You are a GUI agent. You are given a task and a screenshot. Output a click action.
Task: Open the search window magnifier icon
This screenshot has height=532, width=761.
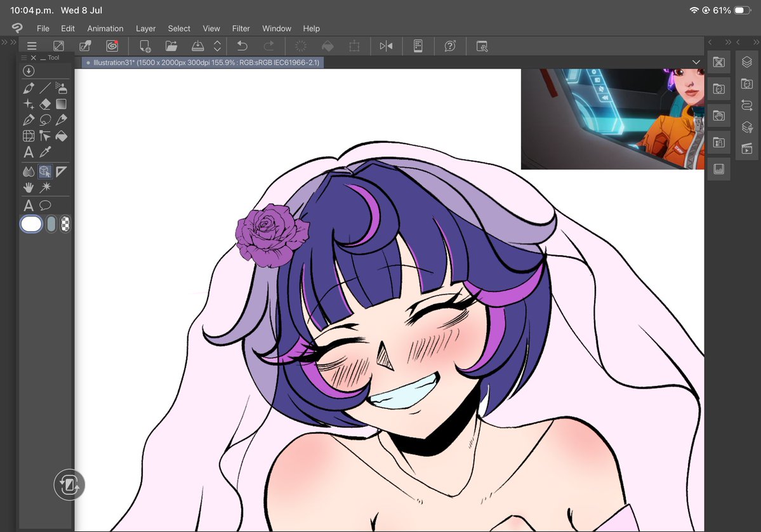point(482,46)
